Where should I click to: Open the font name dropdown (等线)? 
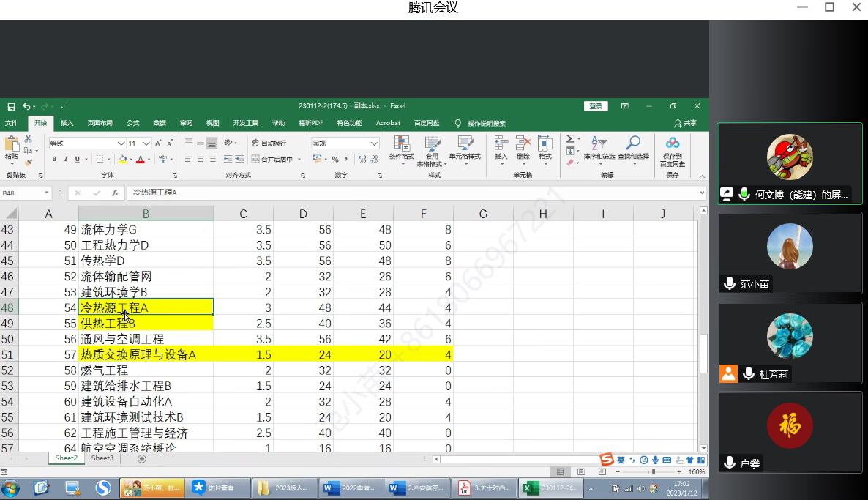[x=121, y=143]
